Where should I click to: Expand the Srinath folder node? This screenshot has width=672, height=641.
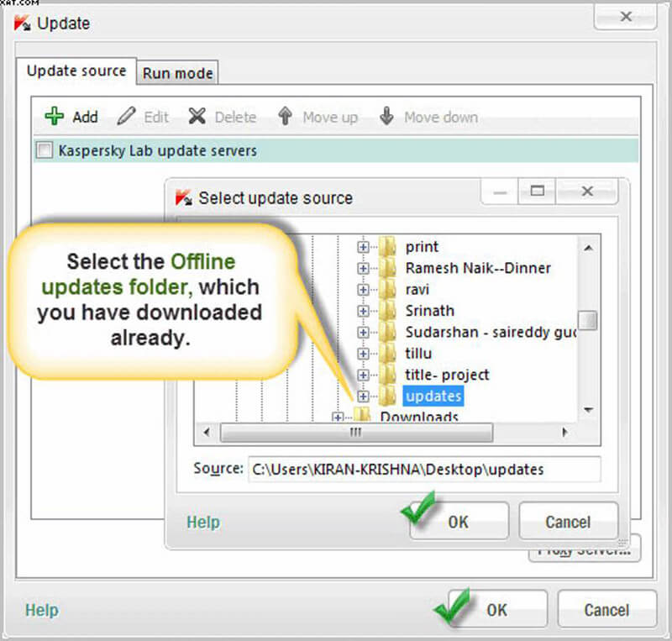point(363,311)
